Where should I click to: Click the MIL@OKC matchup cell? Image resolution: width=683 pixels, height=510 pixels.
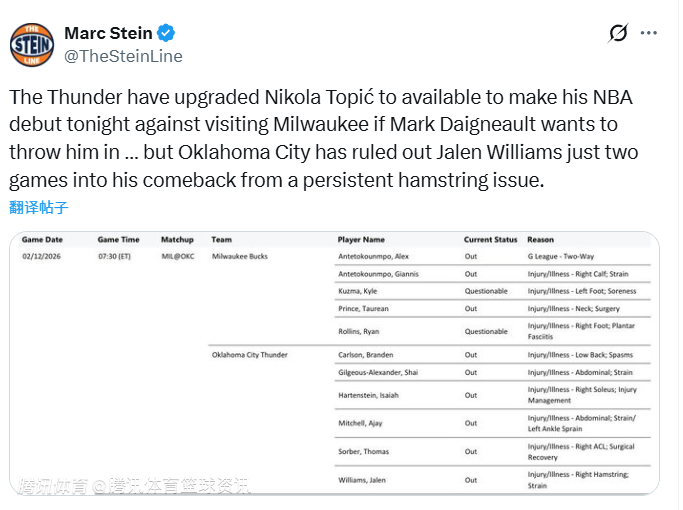(x=177, y=256)
